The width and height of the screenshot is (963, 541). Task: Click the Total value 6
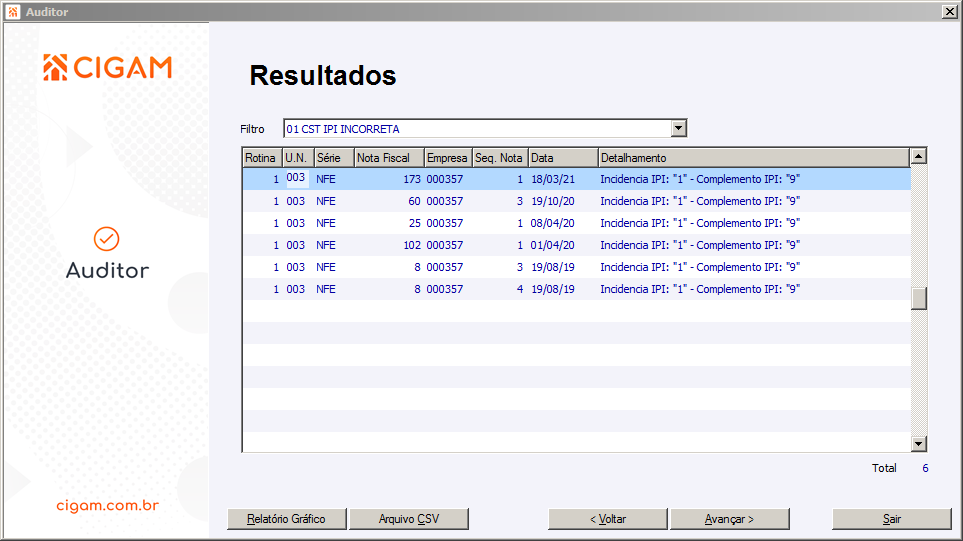pyautogui.click(x=925, y=468)
